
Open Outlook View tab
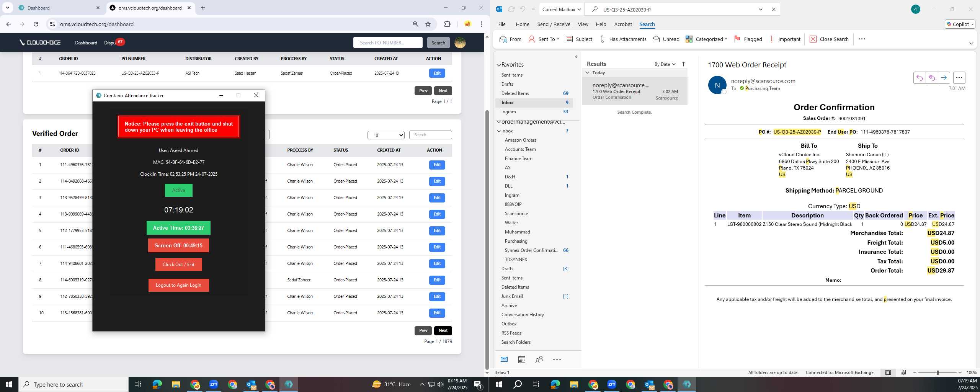point(583,24)
